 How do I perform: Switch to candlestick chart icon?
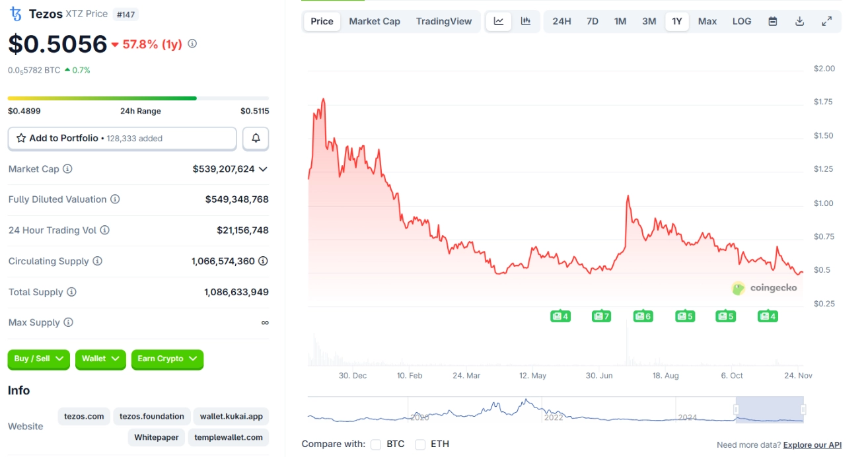pos(526,21)
